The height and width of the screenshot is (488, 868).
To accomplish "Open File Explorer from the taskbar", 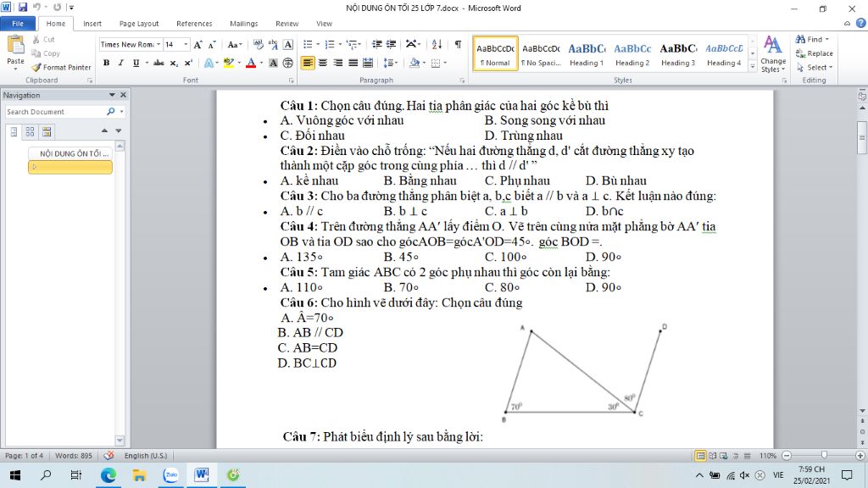I will tap(140, 474).
